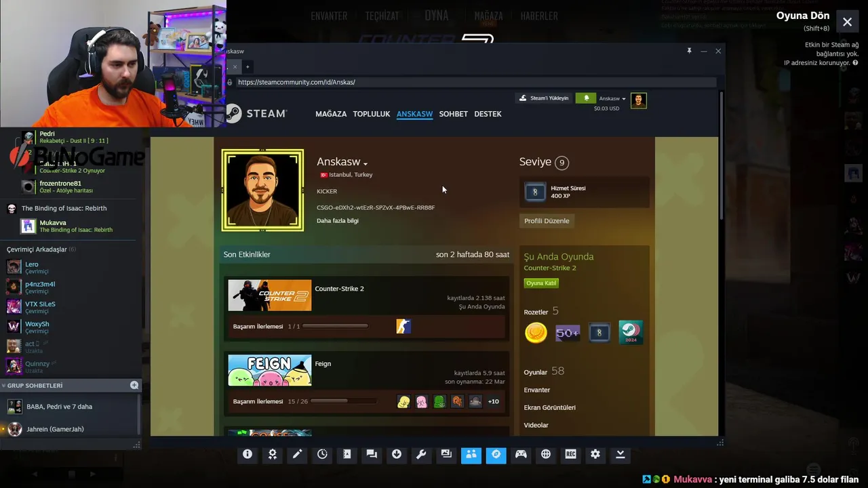Toggle the friends list overlay icon

click(471, 454)
